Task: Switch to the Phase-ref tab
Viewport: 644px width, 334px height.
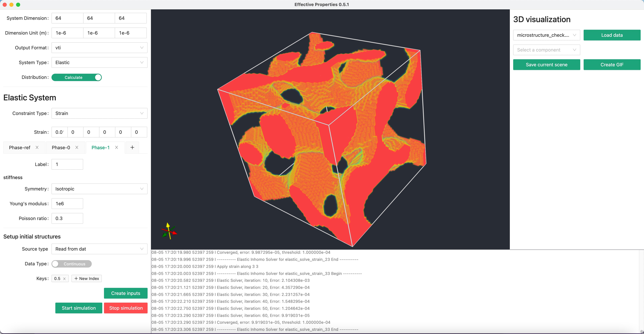Action: pos(19,147)
